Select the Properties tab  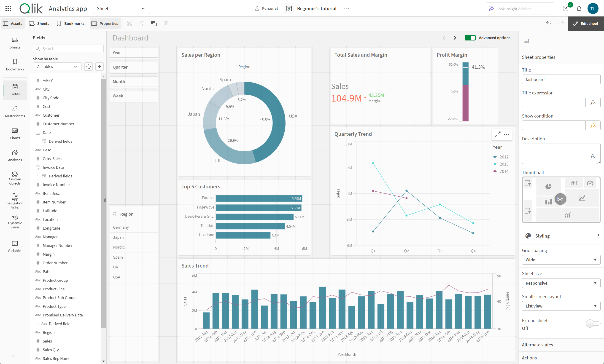[x=104, y=23]
